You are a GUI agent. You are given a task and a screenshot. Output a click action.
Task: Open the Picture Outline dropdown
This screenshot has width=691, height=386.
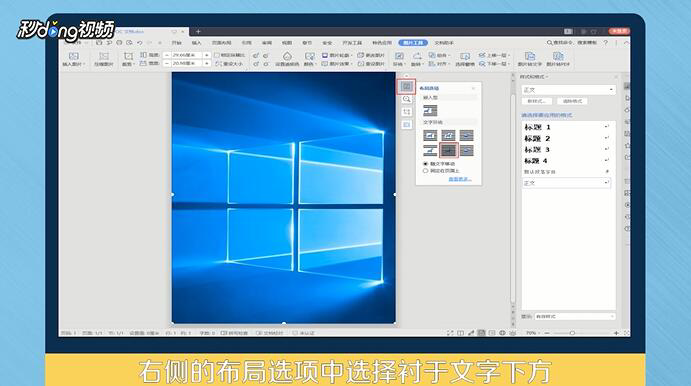pyautogui.click(x=337, y=55)
